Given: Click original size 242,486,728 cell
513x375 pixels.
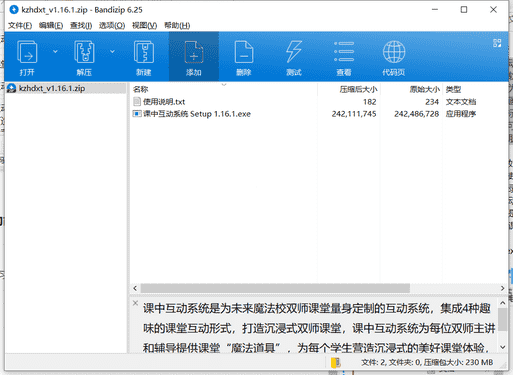Looking at the screenshot, I should pyautogui.click(x=417, y=114).
